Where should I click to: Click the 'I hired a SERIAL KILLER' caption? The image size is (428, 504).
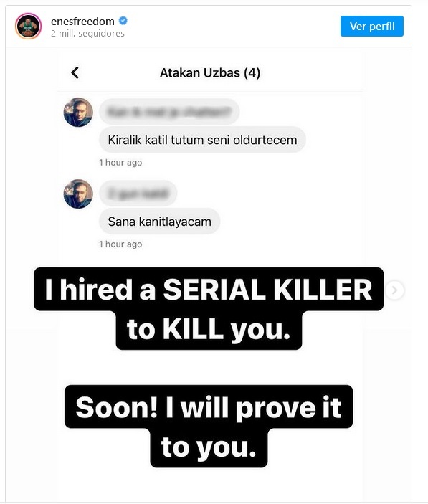[209, 290]
